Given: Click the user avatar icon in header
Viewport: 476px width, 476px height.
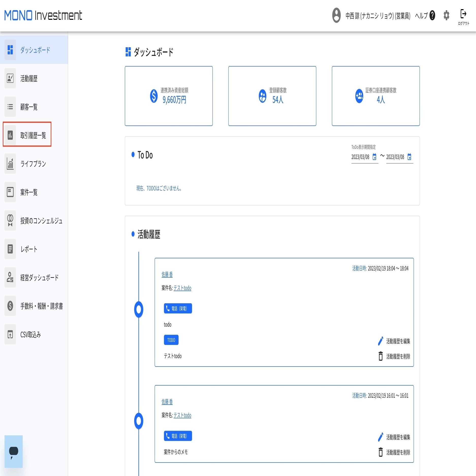Looking at the screenshot, I should [337, 16].
